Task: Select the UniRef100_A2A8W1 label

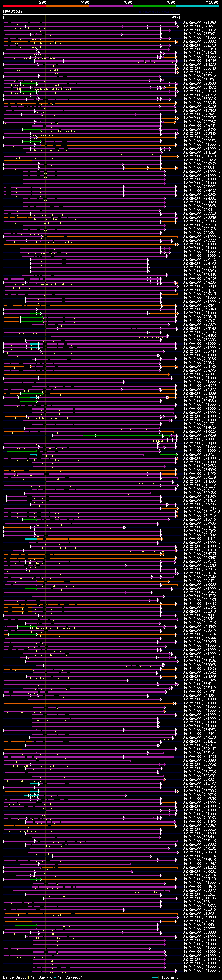Action: [x=199, y=198]
